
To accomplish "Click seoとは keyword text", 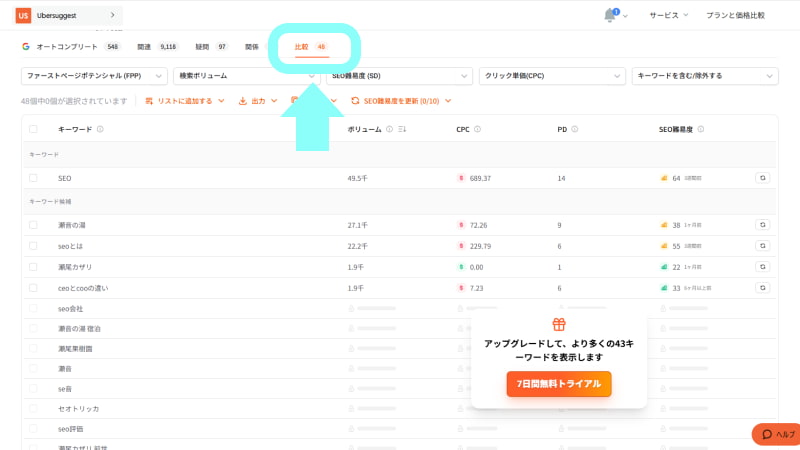I will (70, 246).
